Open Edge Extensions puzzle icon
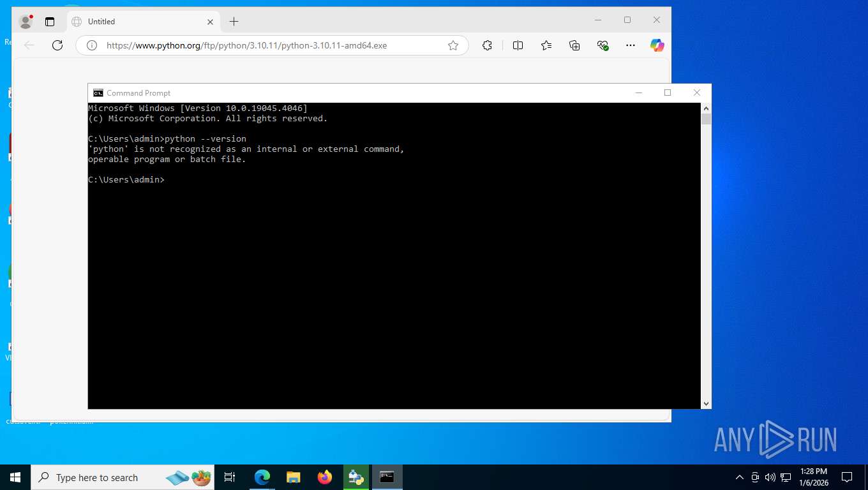The image size is (868, 490). (x=487, y=45)
